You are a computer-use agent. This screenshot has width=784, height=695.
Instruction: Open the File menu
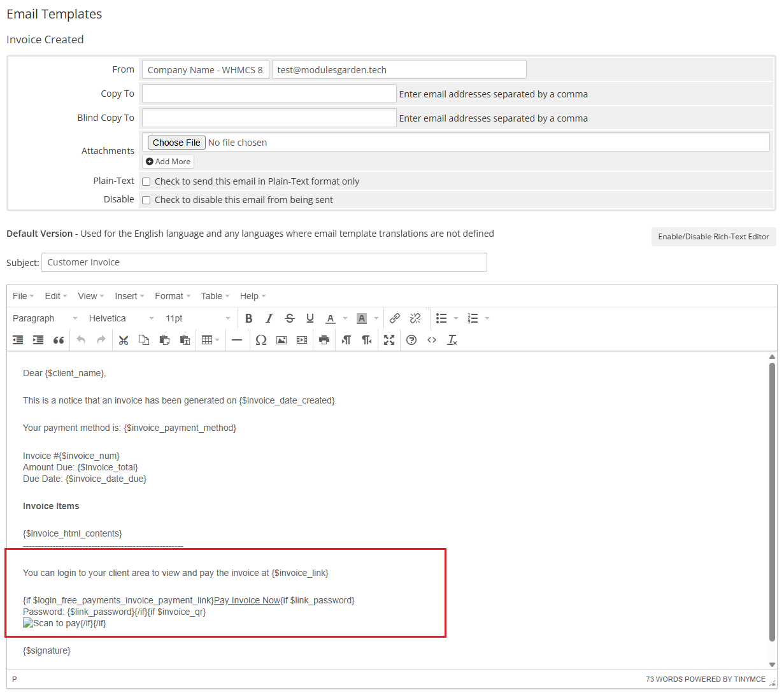coord(24,296)
